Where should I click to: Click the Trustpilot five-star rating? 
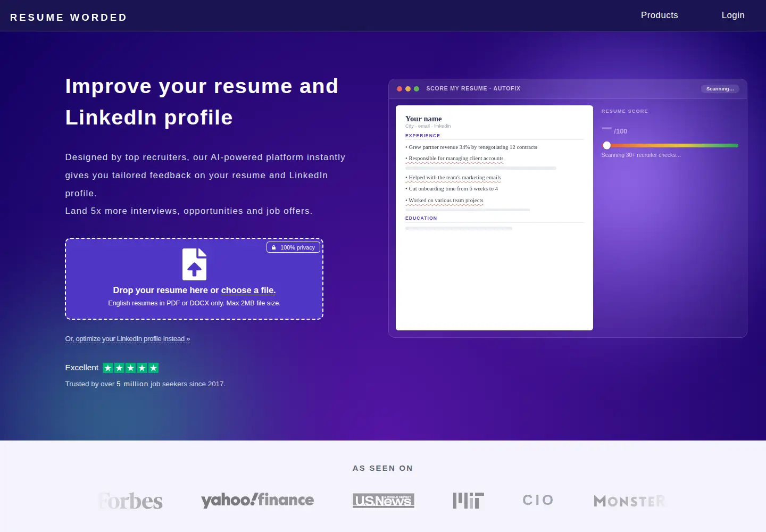(131, 368)
